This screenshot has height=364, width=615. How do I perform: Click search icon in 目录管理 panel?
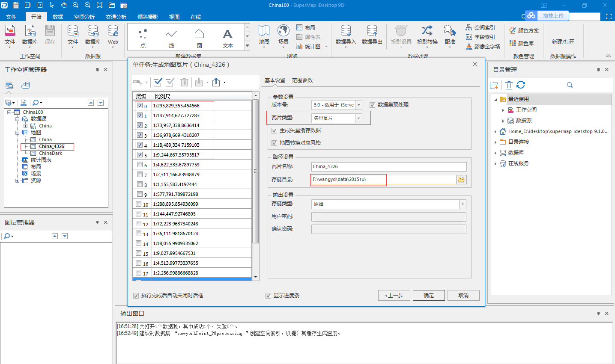pyautogui.click(x=570, y=85)
